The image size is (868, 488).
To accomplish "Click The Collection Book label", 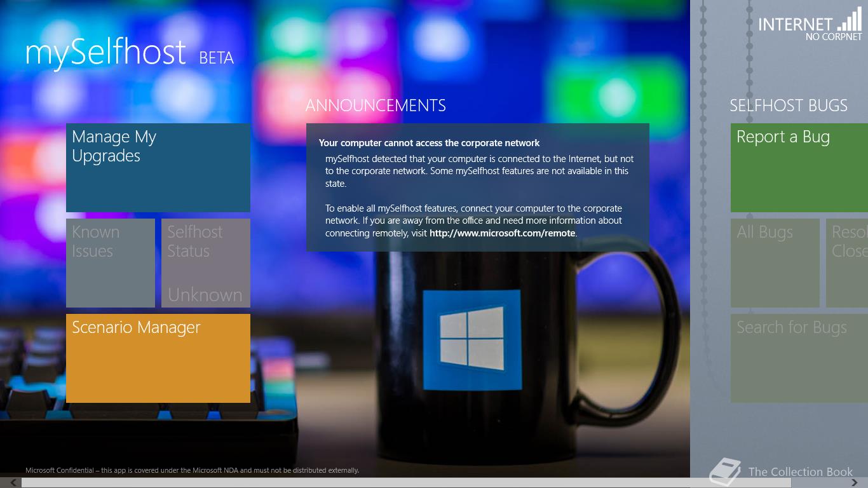I will 801,471.
